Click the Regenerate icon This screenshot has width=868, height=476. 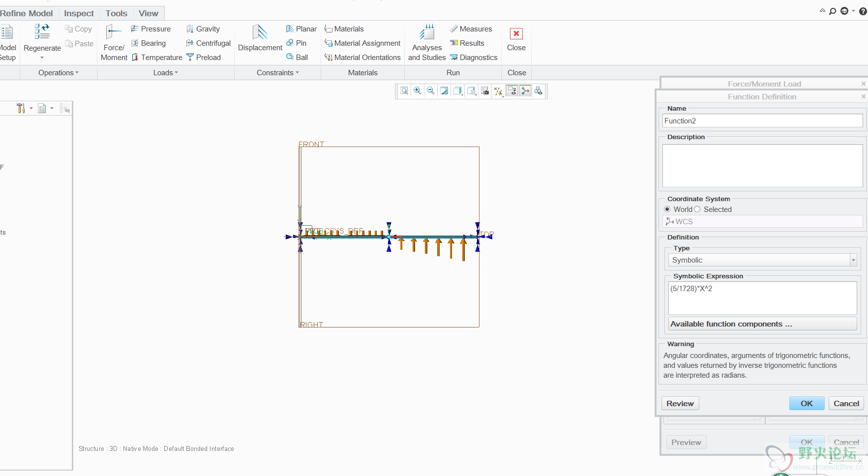[x=42, y=32]
